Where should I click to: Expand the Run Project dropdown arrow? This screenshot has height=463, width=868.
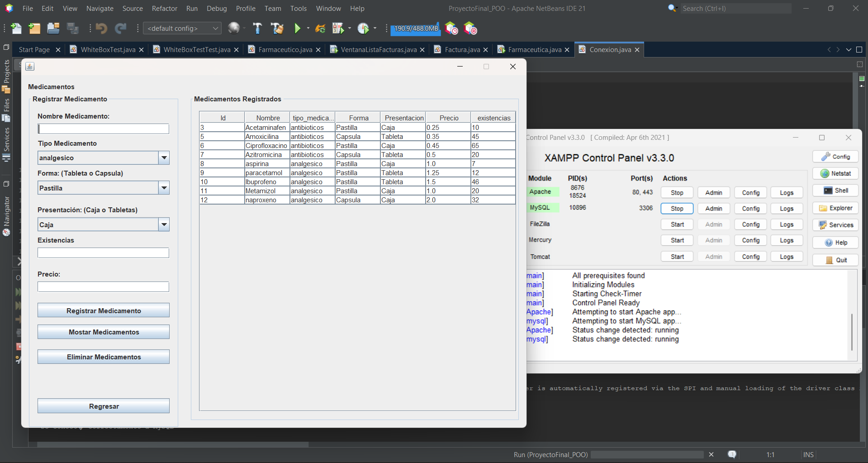click(x=308, y=29)
